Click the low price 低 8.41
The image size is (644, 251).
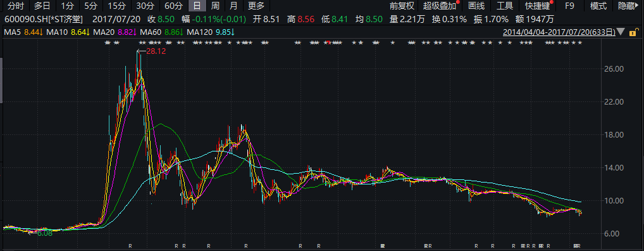point(335,19)
